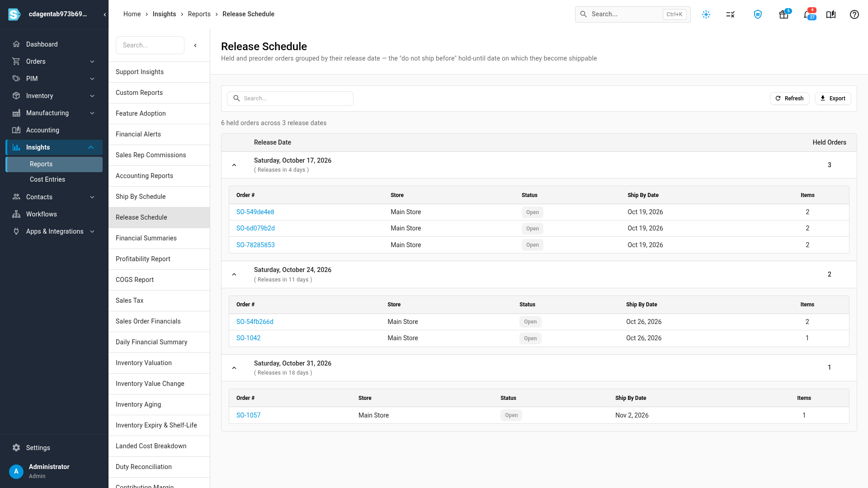The image size is (868, 488).
Task: Click the global search magnifier icon
Action: click(x=584, y=14)
